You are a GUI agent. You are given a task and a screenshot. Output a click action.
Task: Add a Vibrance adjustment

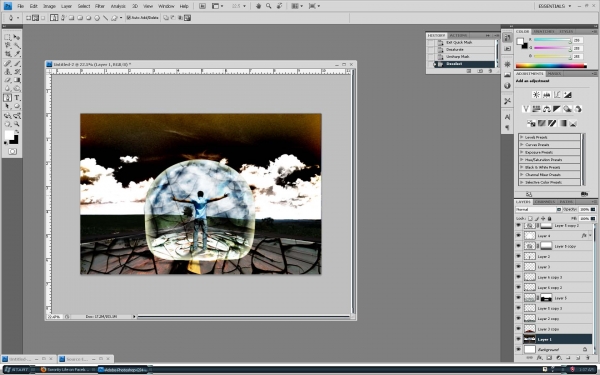pos(526,109)
